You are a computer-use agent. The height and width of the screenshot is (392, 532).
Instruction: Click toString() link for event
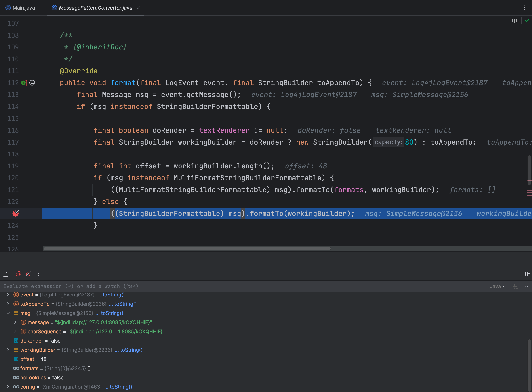pyautogui.click(x=113, y=295)
